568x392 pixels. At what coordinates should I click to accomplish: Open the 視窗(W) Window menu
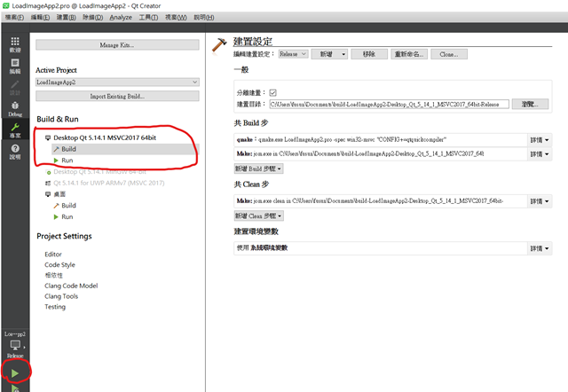176,17
